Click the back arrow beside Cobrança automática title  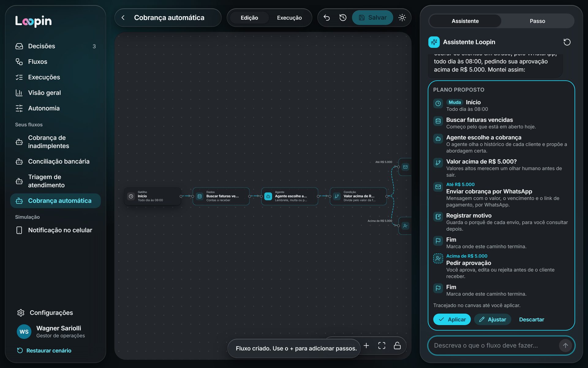(123, 18)
